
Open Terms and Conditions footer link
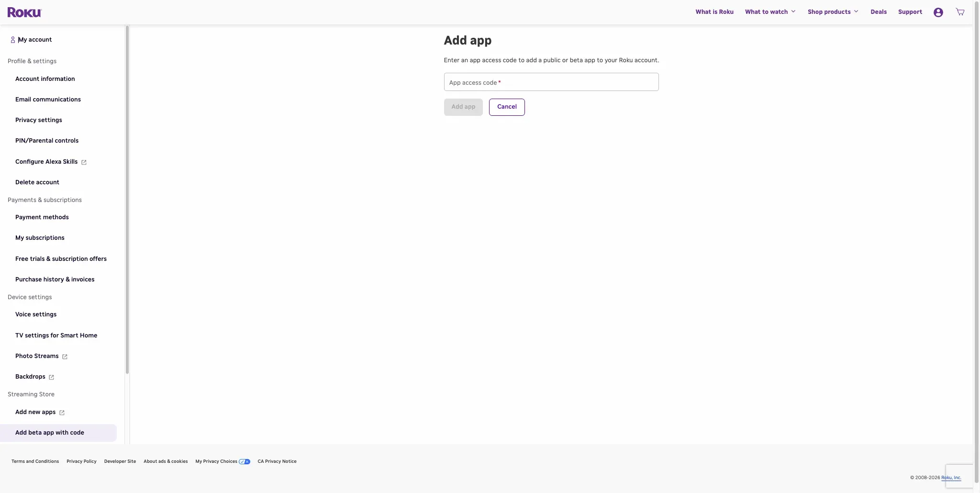[x=35, y=461]
